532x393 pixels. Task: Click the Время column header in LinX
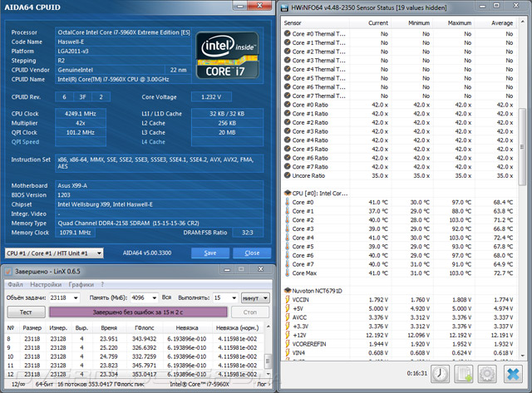109,328
